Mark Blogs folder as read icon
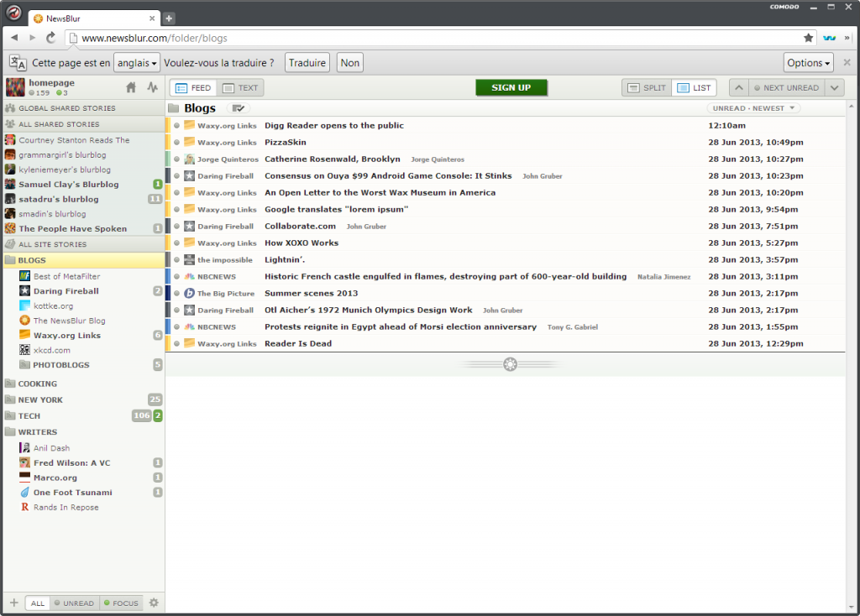Image resolution: width=860 pixels, height=616 pixels. click(x=239, y=108)
